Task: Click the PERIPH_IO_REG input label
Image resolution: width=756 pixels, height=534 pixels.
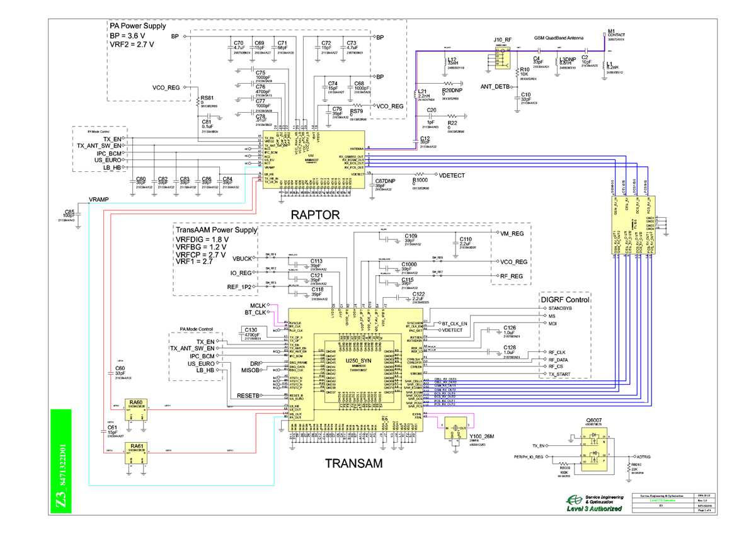Action: 528,456
